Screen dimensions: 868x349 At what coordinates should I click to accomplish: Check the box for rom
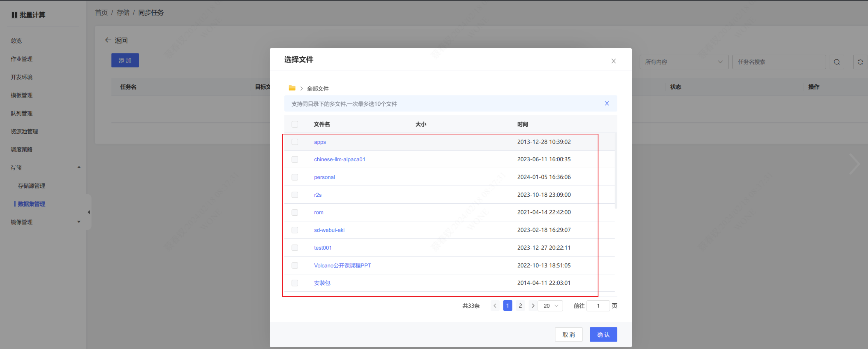click(x=295, y=212)
